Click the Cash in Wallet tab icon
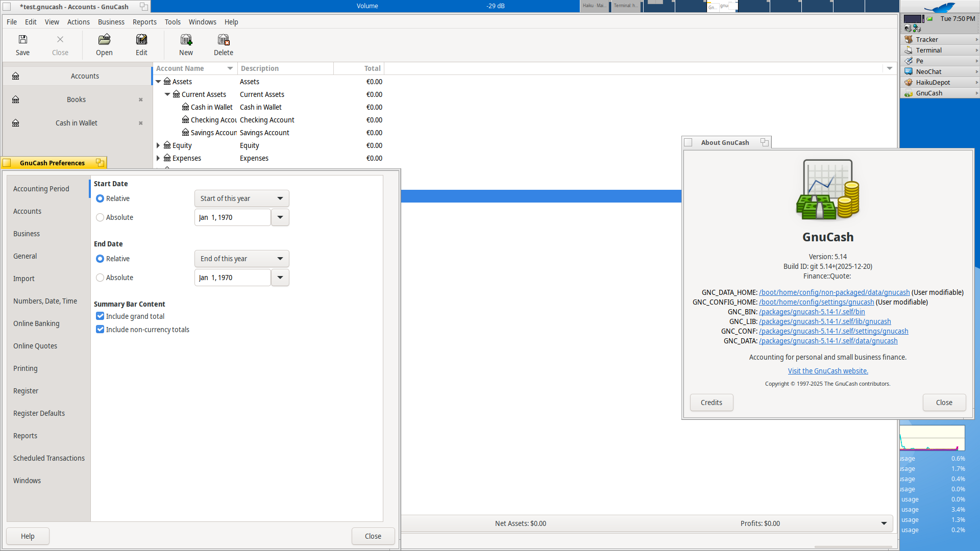 pos(16,123)
